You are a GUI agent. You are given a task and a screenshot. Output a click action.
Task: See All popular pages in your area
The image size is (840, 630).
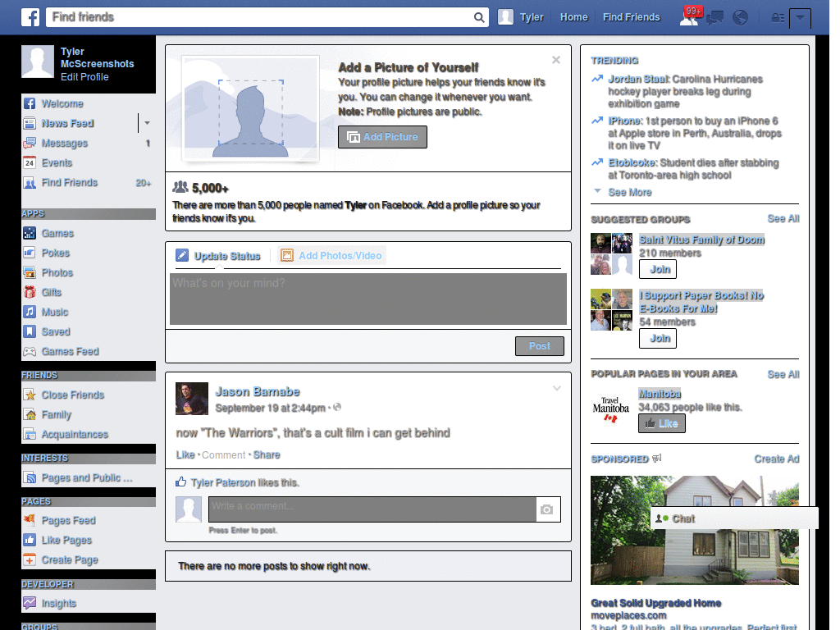(783, 374)
